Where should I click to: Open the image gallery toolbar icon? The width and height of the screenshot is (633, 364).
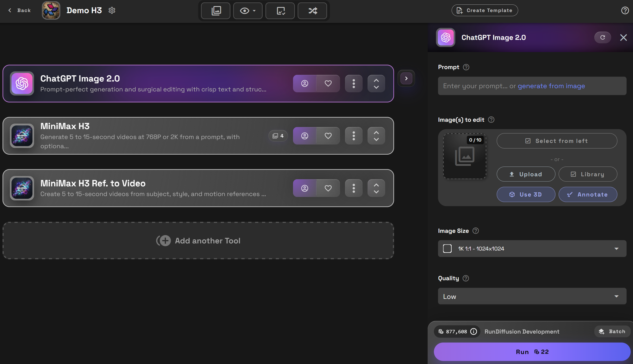point(216,11)
